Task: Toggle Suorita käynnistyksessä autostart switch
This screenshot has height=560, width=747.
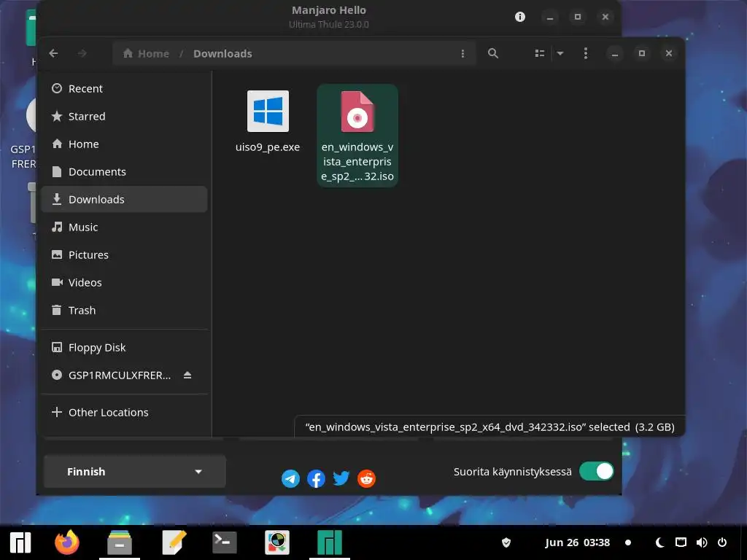Action: click(x=597, y=472)
